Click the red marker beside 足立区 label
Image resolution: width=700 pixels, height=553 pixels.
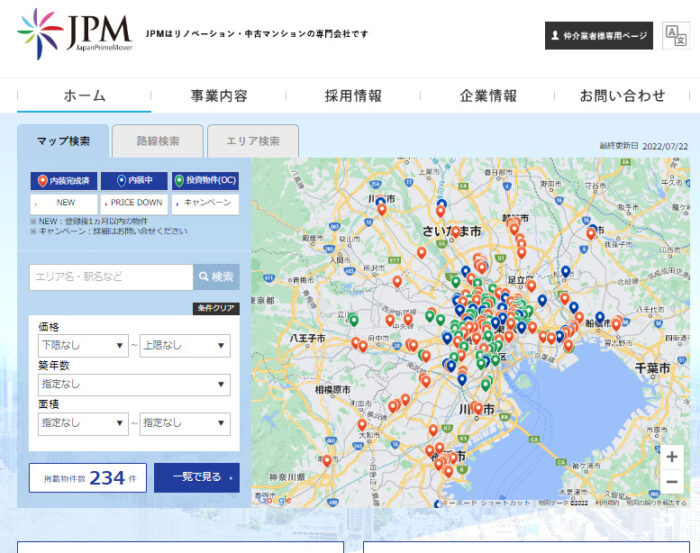click(x=531, y=285)
